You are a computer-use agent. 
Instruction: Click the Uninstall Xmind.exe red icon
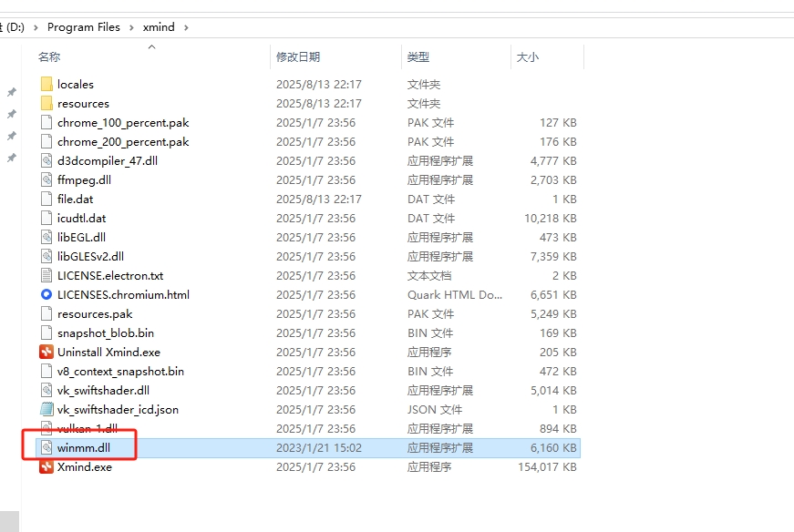click(x=46, y=353)
